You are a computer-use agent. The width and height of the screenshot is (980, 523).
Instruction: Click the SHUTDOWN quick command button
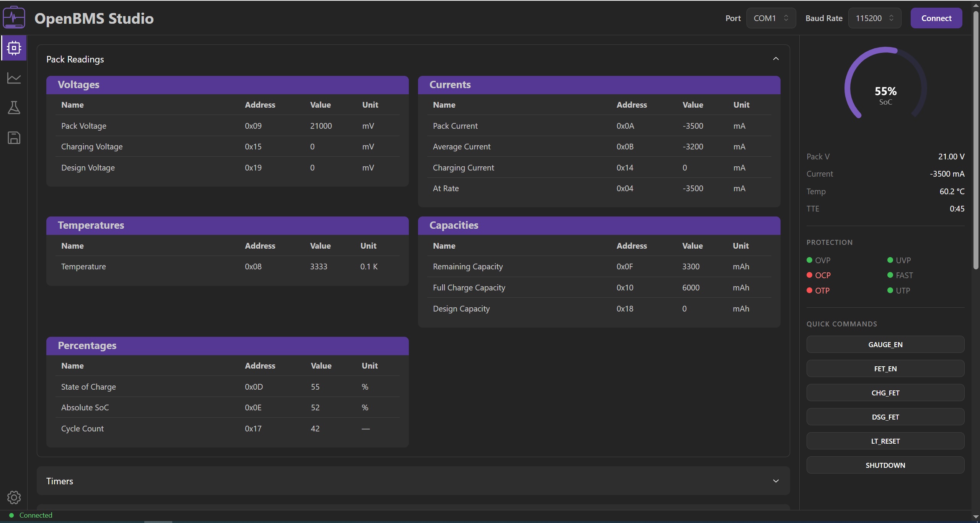(885, 465)
